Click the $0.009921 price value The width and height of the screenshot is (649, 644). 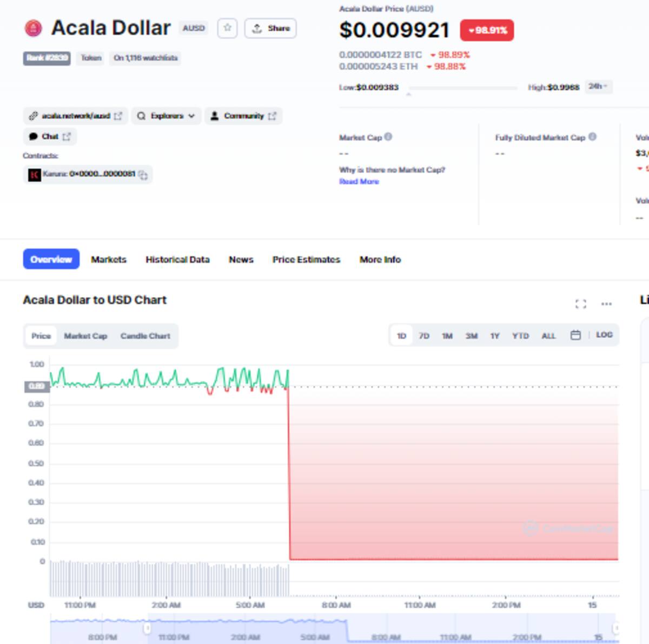click(394, 30)
